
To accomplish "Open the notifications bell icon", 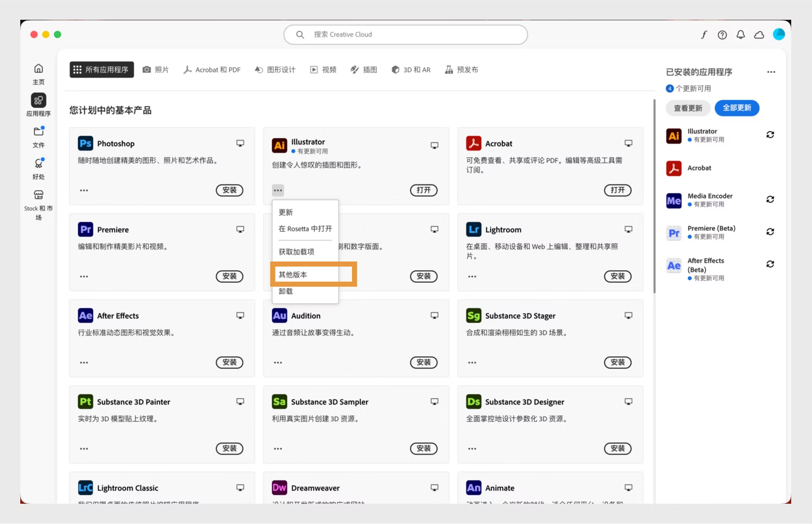I will pyautogui.click(x=740, y=34).
